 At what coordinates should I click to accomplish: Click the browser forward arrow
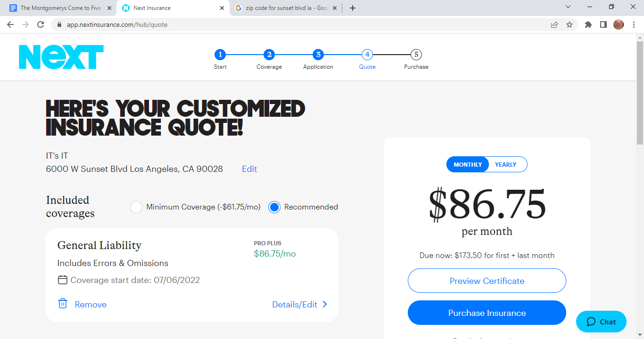click(x=25, y=24)
